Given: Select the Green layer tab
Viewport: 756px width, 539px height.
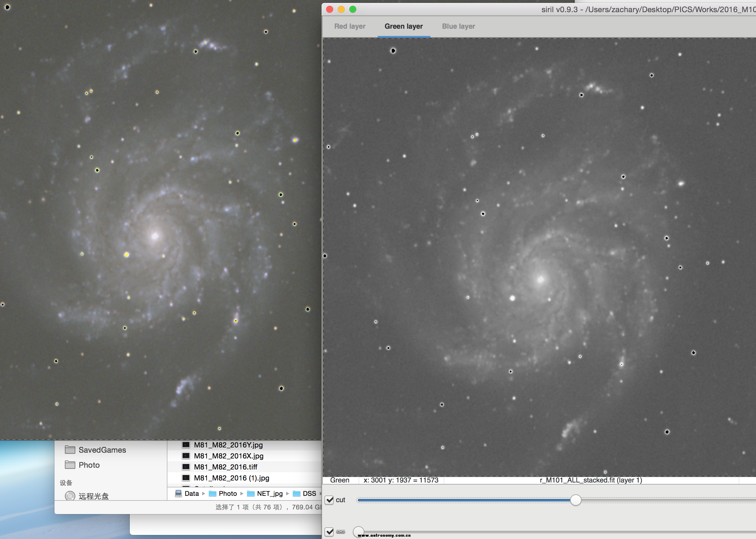Looking at the screenshot, I should click(404, 26).
